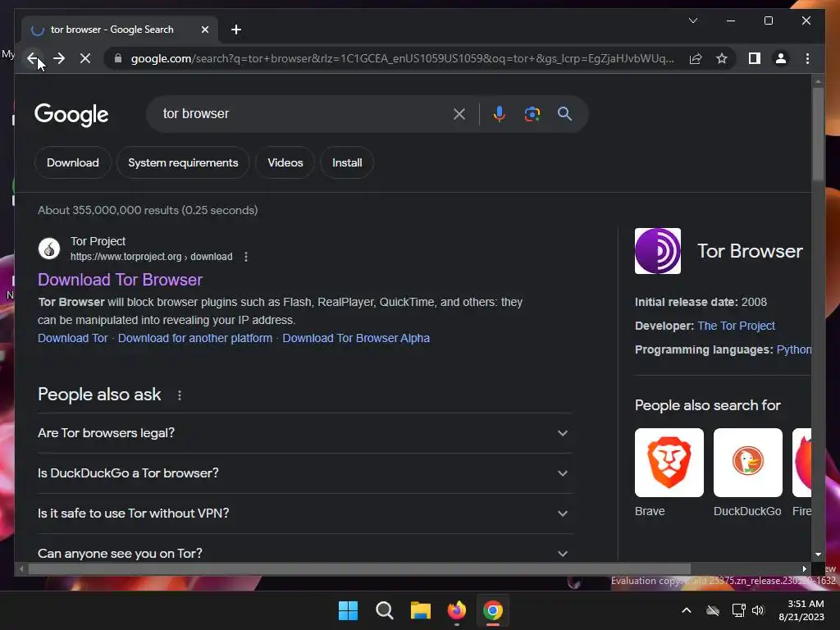This screenshot has height=630, width=840.
Task: Click the padlock site info icon
Action: point(118,58)
